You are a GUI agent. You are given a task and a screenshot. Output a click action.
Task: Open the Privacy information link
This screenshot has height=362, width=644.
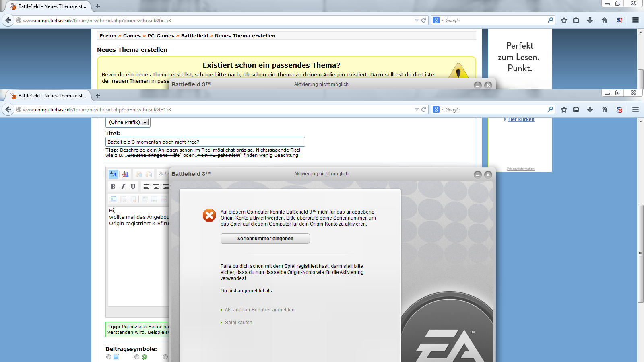(x=521, y=169)
